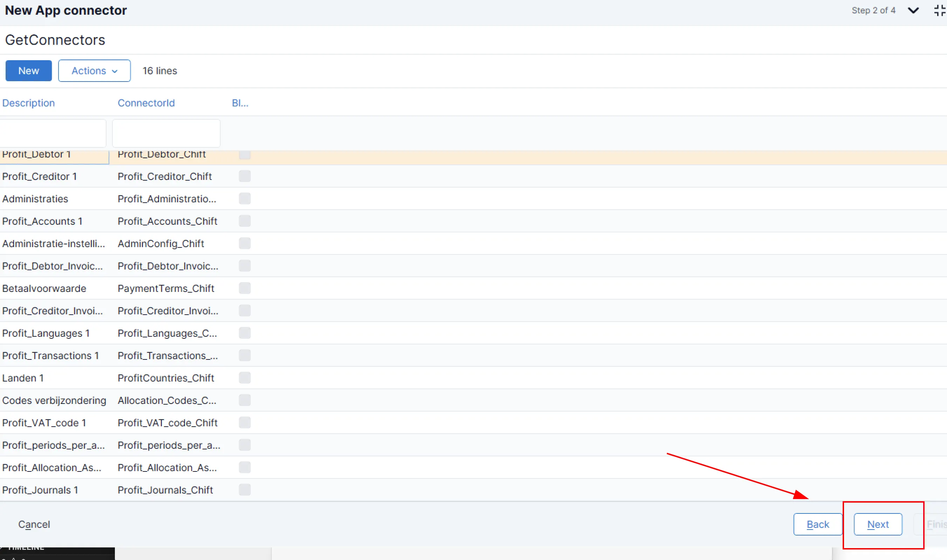Cancel the new App connector wizard

tap(34, 524)
